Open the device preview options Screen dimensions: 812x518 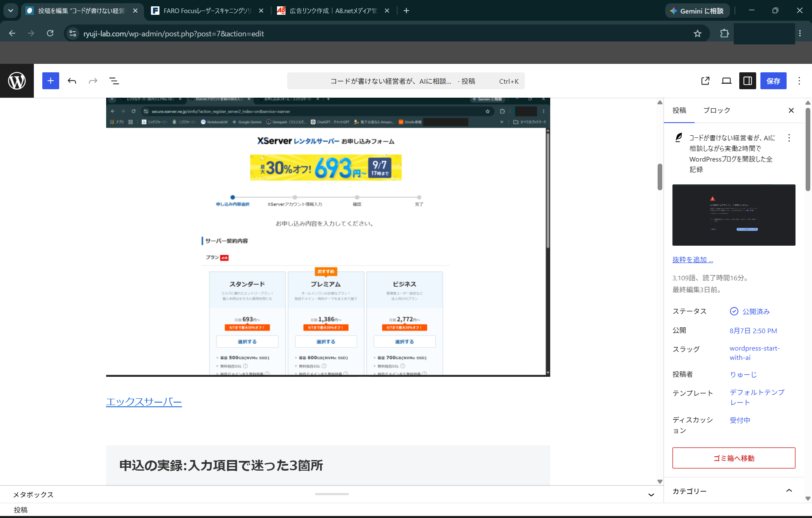(x=727, y=81)
